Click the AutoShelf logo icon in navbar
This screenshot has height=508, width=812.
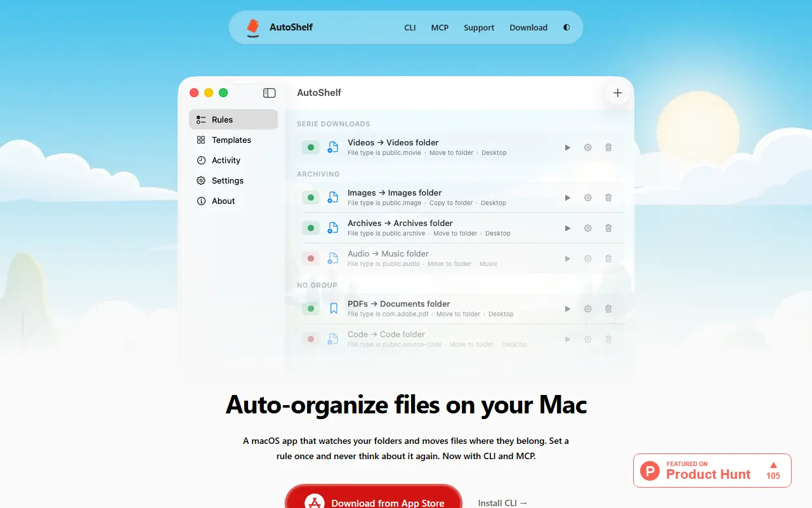pyautogui.click(x=253, y=27)
